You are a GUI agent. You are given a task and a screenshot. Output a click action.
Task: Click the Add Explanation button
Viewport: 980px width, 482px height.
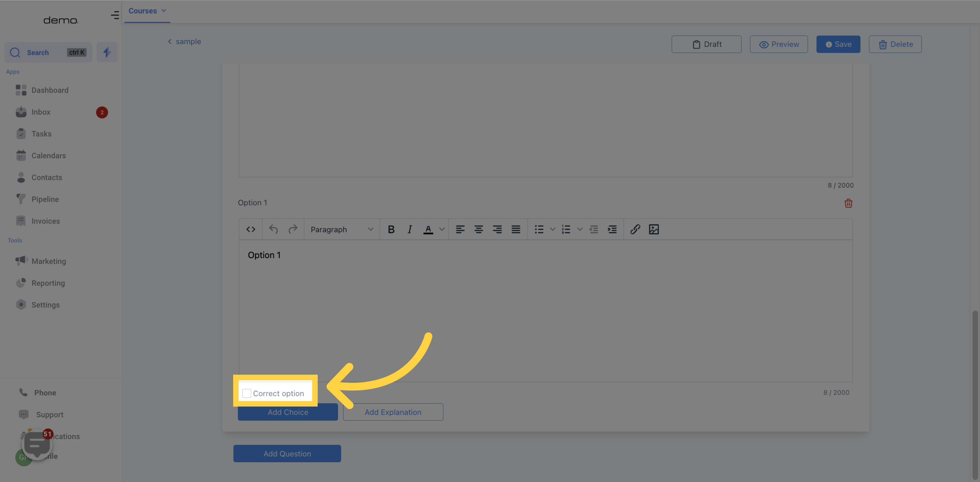point(393,412)
